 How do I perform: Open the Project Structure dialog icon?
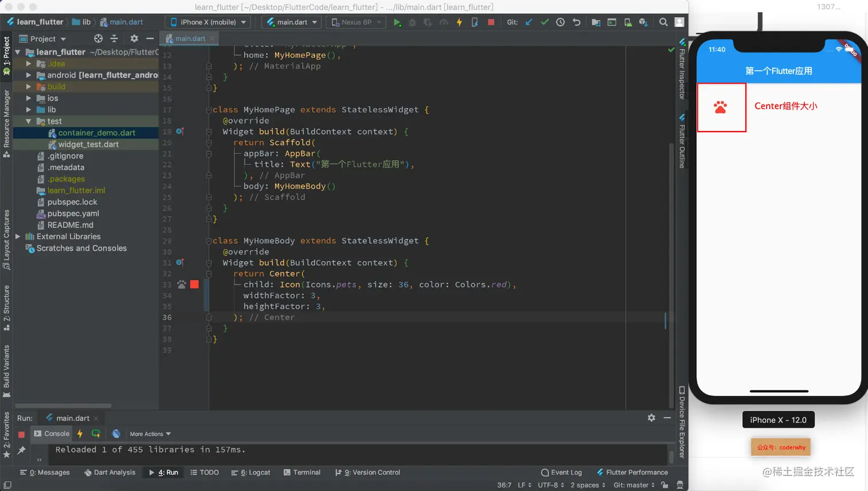(596, 22)
